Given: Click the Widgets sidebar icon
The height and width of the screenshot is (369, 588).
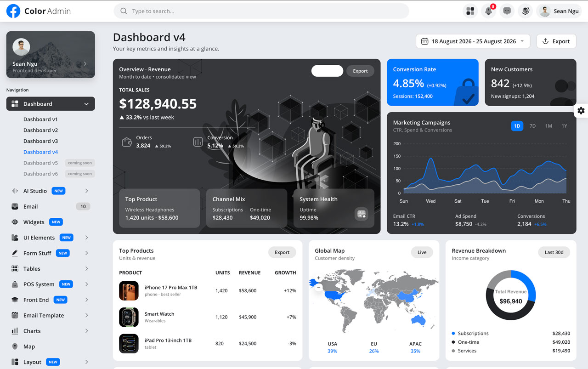Looking at the screenshot, I should click(15, 222).
